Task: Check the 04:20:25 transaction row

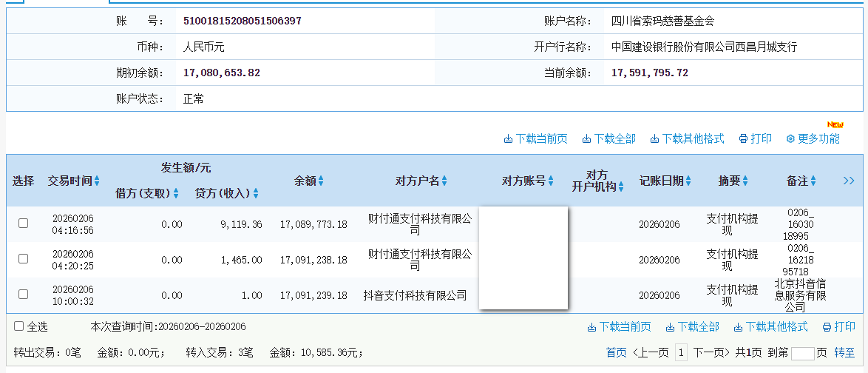Action: 23,259
